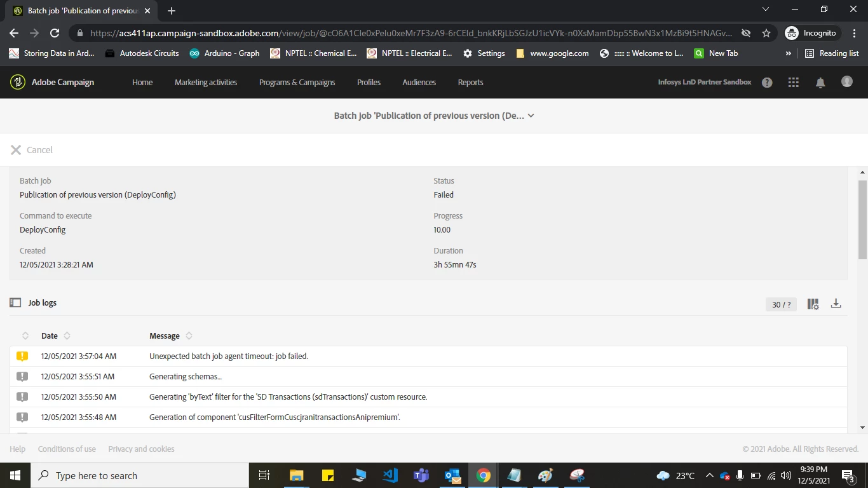Click the browser address bar URL

point(411,33)
